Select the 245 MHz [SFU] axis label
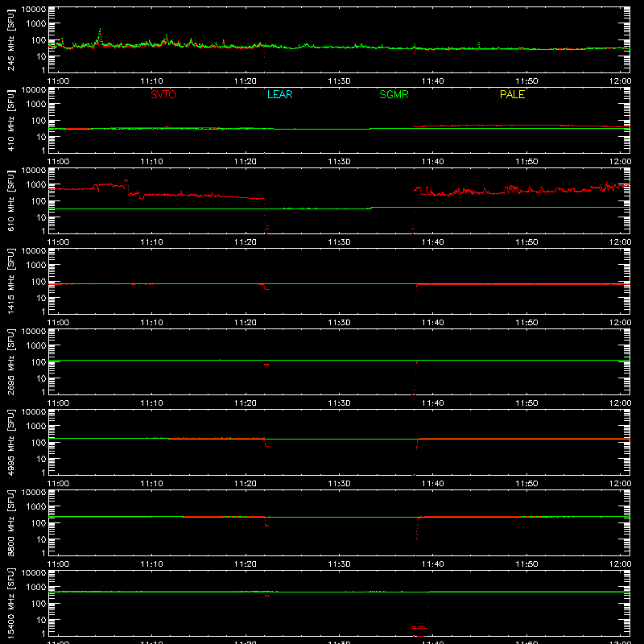 tap(11, 39)
